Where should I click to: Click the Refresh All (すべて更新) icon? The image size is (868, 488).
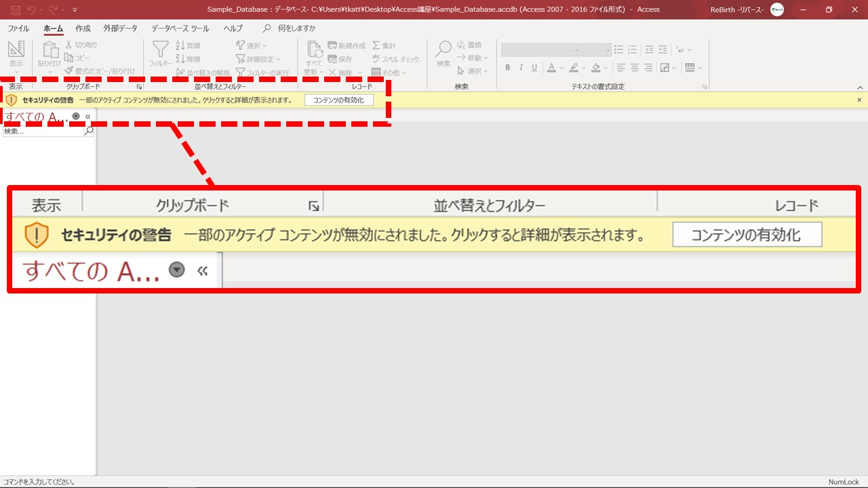pos(314,50)
